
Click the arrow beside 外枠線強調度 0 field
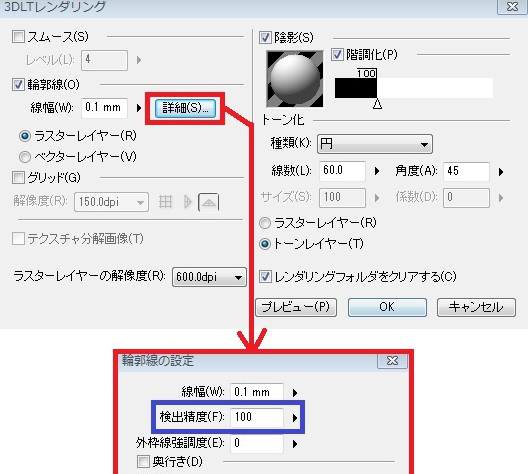coord(295,444)
